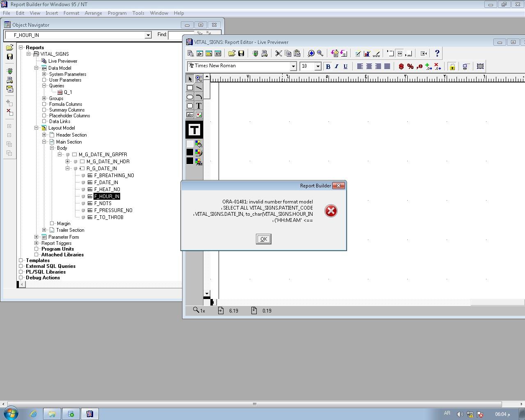
Task: Expand the Groups tree node
Action: coord(44,98)
